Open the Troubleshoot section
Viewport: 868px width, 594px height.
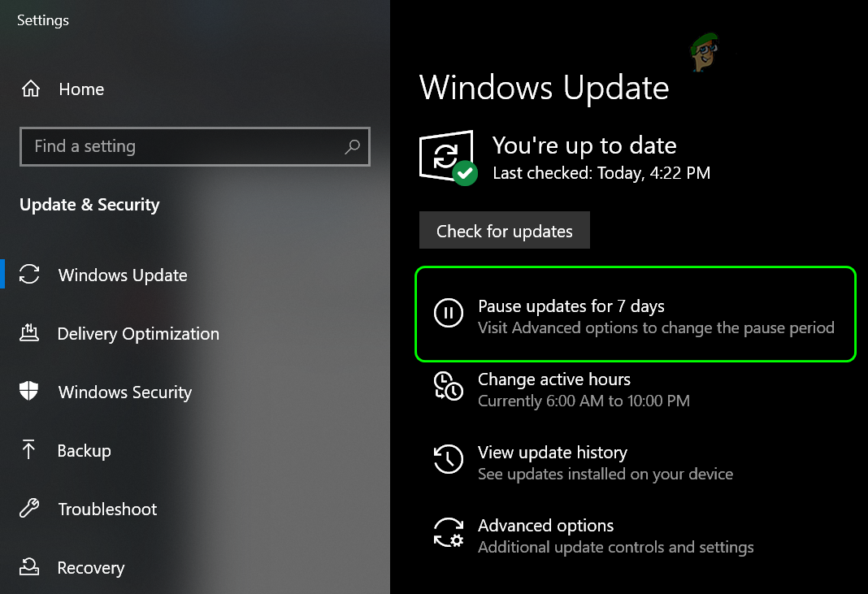pos(107,509)
